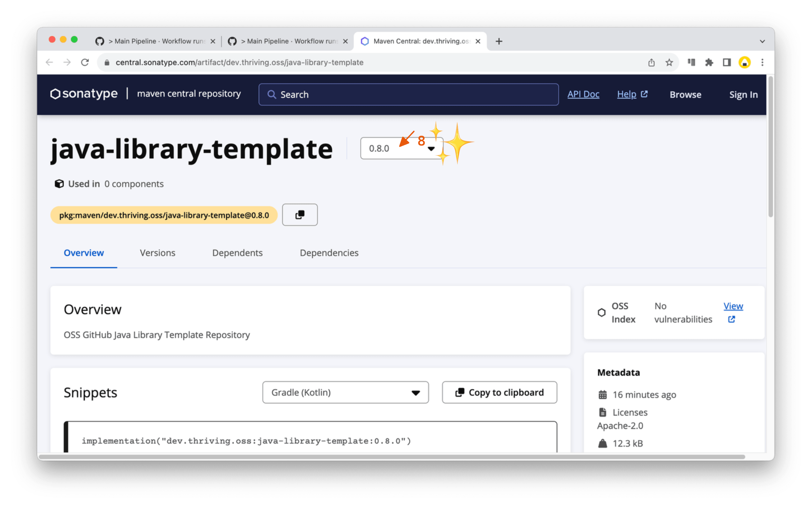This screenshot has width=812, height=508.
Task: Select the Dependents tab
Action: (238, 253)
